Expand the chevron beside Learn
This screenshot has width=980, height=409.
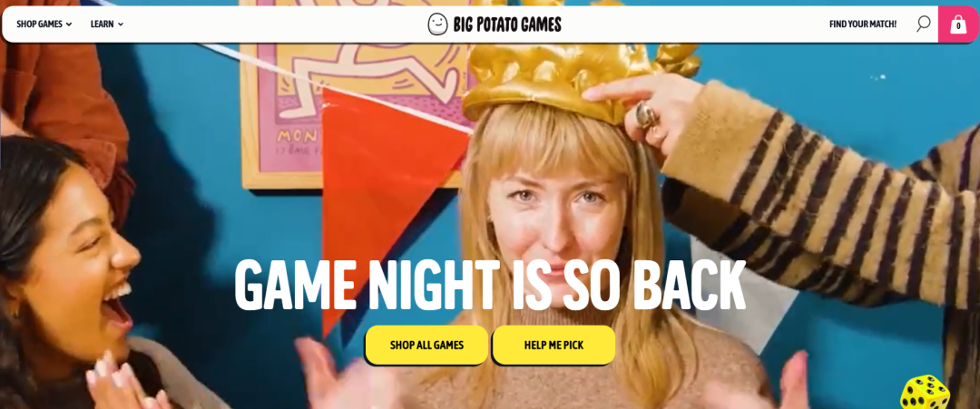point(121,24)
